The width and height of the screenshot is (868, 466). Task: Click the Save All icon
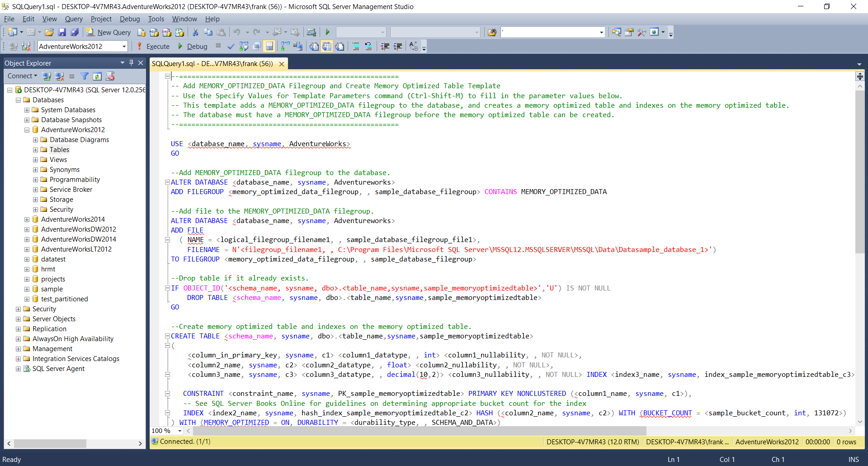pyautogui.click(x=75, y=32)
